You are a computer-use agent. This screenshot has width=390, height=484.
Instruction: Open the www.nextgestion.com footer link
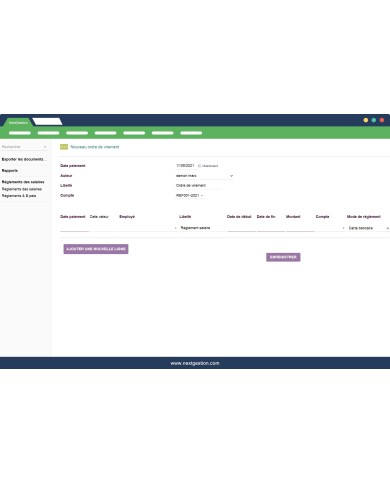(x=195, y=363)
